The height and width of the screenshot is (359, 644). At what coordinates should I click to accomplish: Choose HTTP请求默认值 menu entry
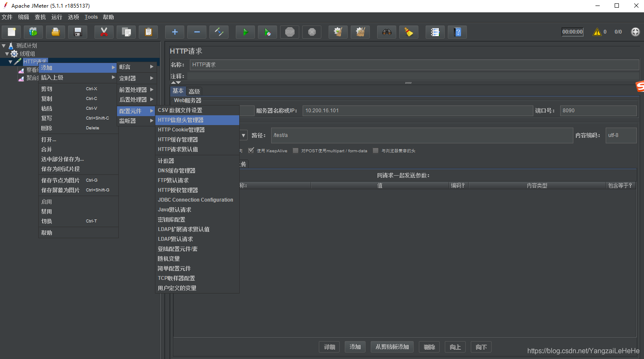click(x=197, y=149)
